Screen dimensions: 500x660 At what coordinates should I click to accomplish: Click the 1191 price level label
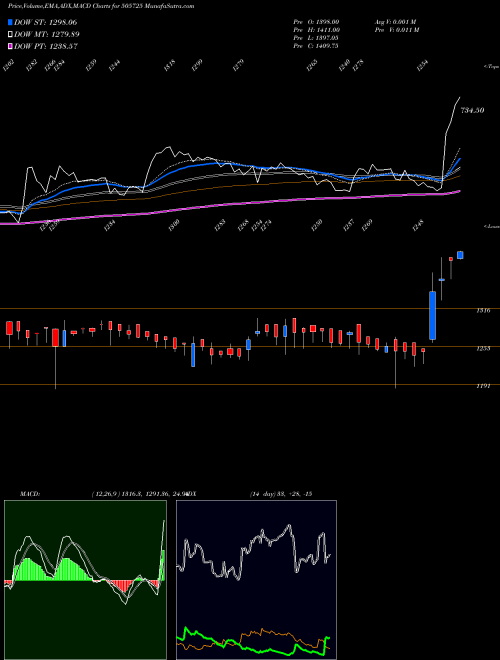tap(484, 386)
